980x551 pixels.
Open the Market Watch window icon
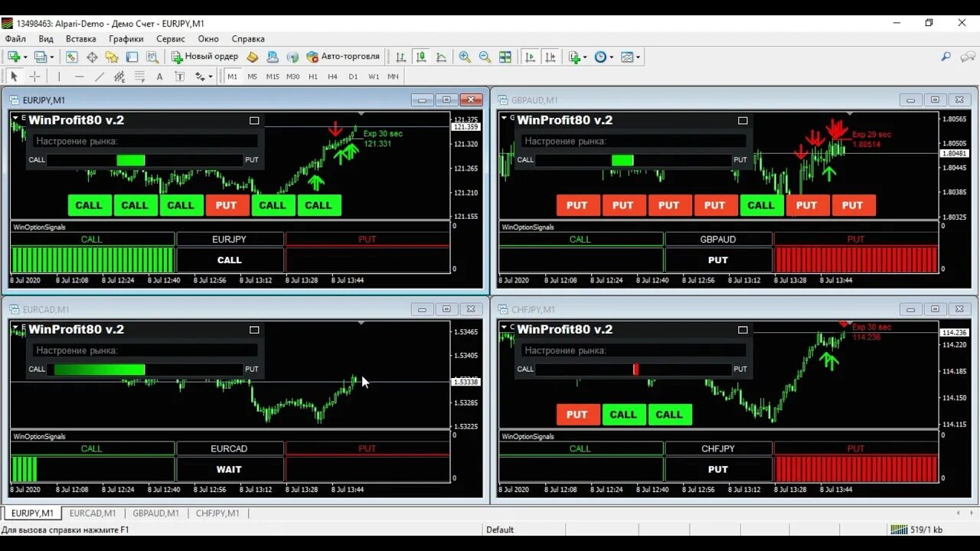tap(71, 57)
